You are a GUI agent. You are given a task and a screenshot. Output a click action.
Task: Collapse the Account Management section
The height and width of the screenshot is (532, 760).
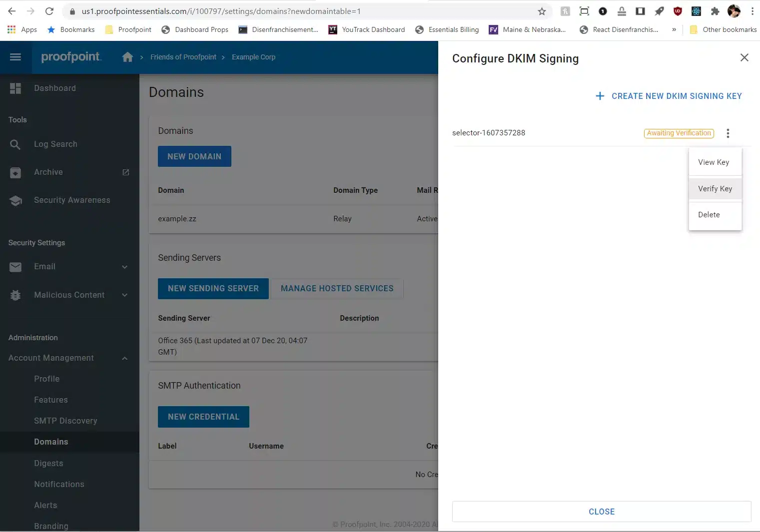click(x=124, y=358)
